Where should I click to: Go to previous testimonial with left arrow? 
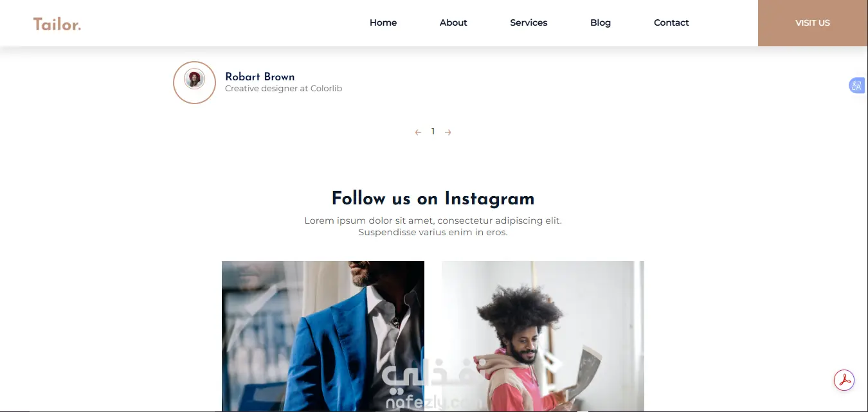(418, 132)
